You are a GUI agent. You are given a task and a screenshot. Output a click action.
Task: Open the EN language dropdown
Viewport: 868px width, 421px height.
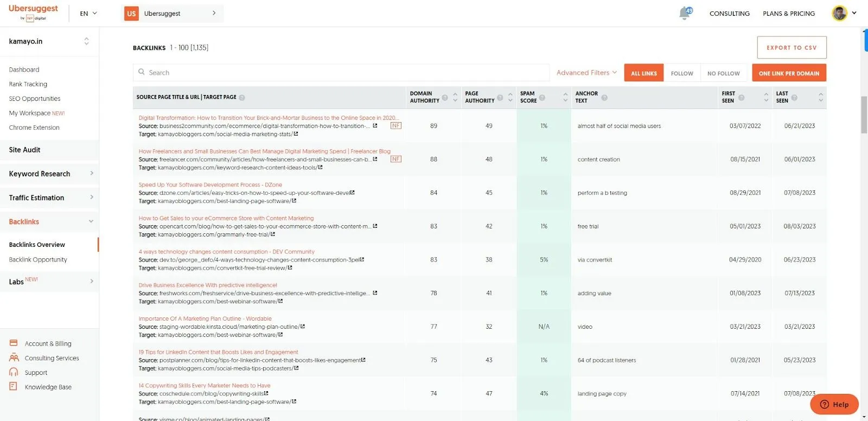[88, 14]
